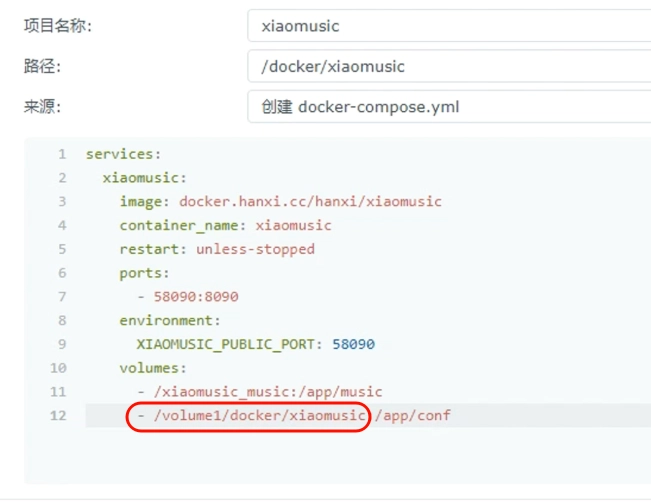This screenshot has height=502, width=651.
Task: Click the container_name value xiaomusic
Action: 293,225
